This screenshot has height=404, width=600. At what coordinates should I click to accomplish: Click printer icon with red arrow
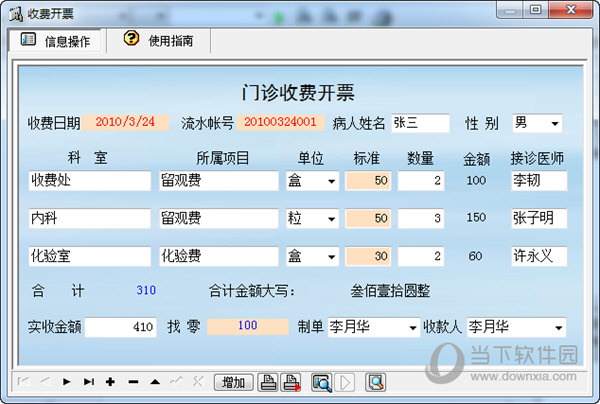pos(291,382)
